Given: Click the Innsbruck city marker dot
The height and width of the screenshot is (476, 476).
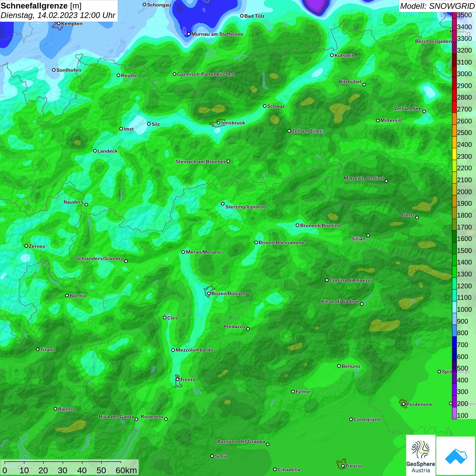Looking at the screenshot, I should pyautogui.click(x=219, y=123).
